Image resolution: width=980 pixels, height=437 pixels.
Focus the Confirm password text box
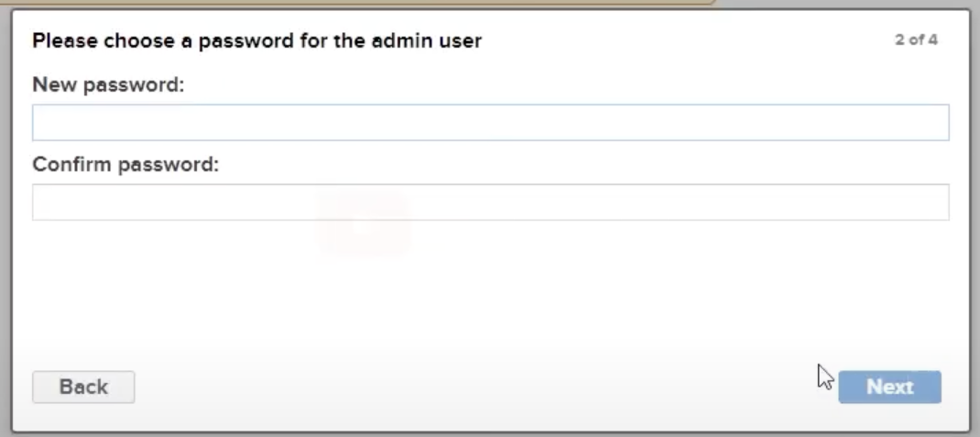[490, 202]
